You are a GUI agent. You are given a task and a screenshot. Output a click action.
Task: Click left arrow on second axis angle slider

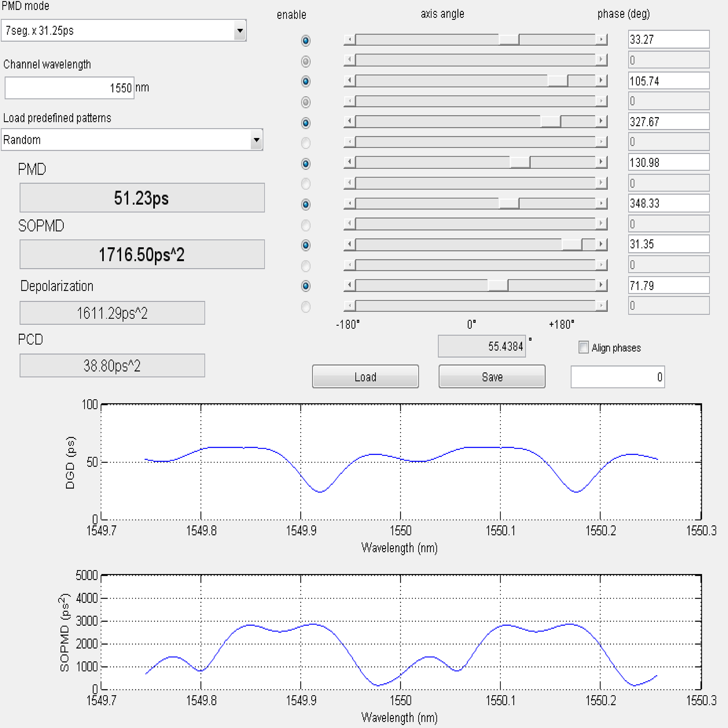tap(350, 60)
